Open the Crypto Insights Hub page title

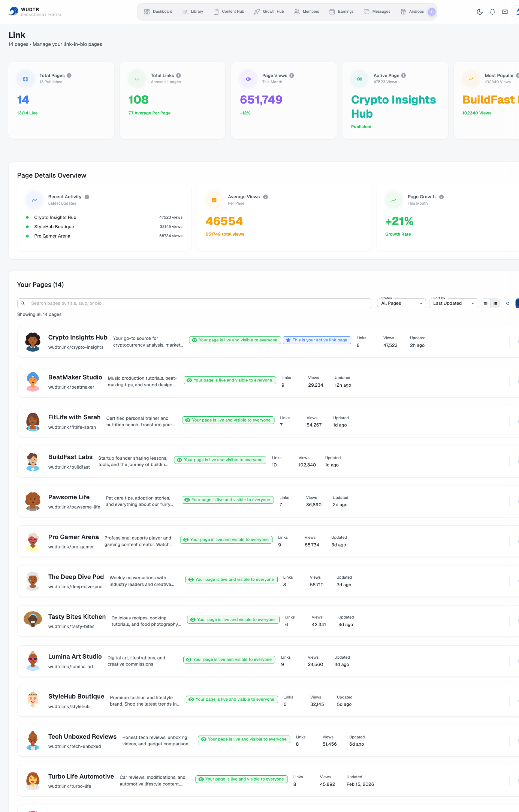point(78,337)
